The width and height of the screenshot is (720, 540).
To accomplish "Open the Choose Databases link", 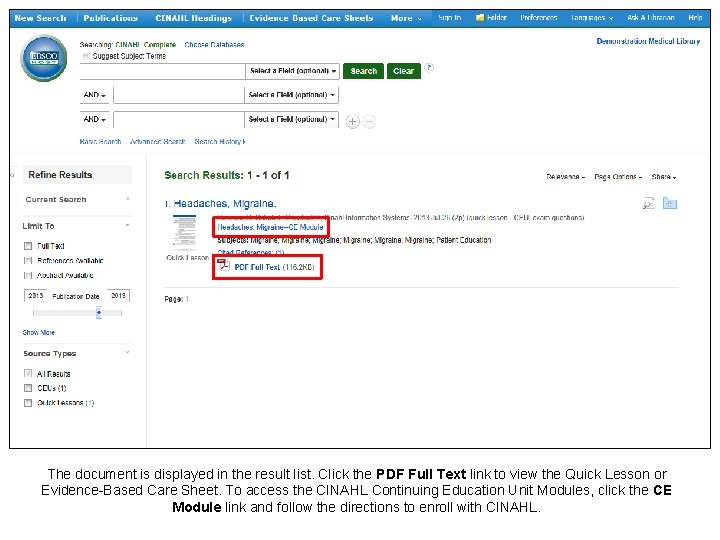I will pos(214,45).
